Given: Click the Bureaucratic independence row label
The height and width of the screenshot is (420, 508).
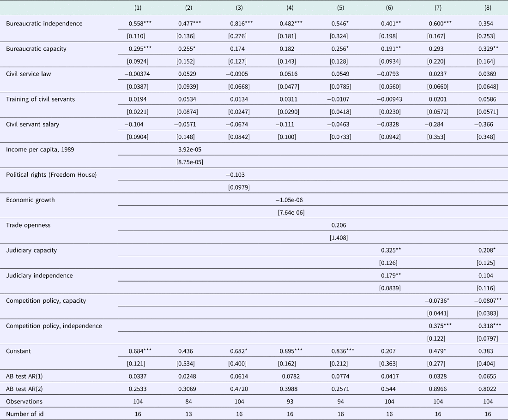Looking at the screenshot, I should coord(44,24).
